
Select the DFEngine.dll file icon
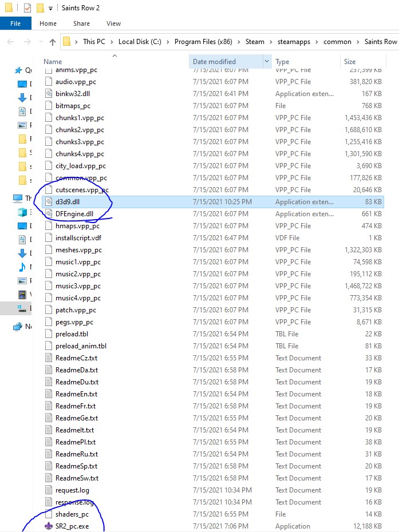point(49,214)
